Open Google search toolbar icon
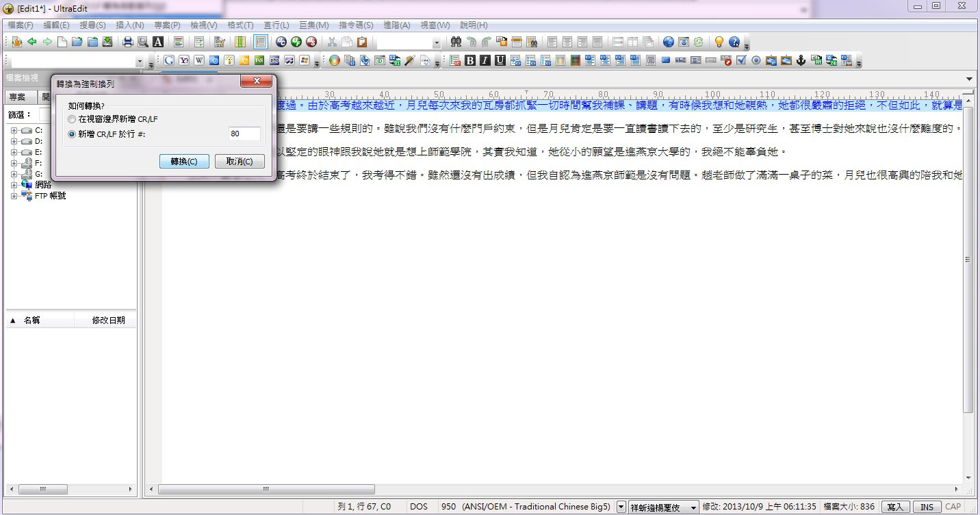This screenshot has width=980, height=515. point(168,60)
